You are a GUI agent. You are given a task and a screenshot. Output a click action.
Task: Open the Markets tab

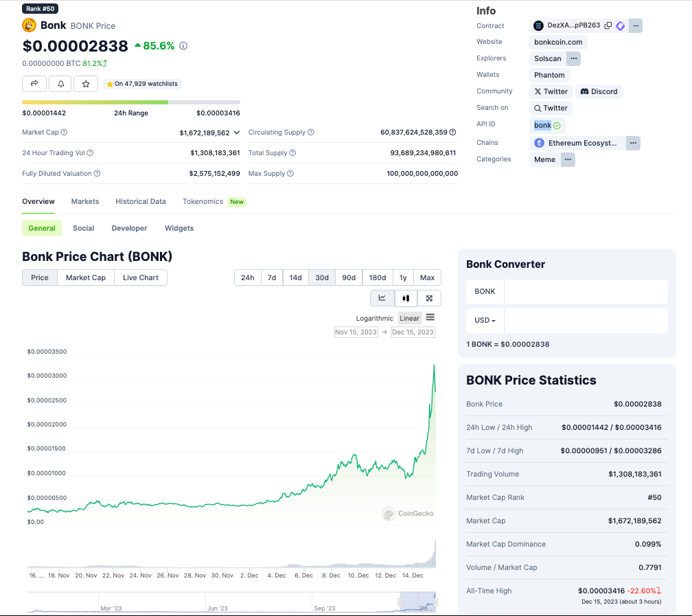point(85,201)
